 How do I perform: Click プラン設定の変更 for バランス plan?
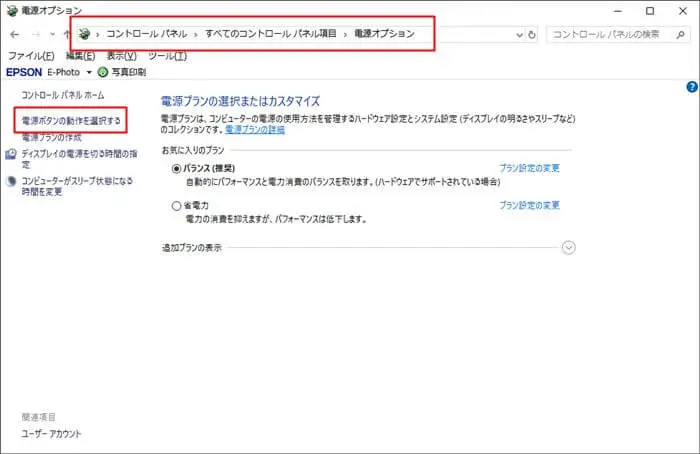pyautogui.click(x=529, y=169)
